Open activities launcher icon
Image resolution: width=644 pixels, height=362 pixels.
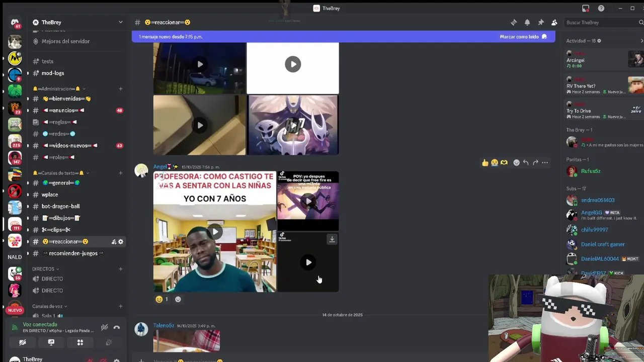coord(80,342)
